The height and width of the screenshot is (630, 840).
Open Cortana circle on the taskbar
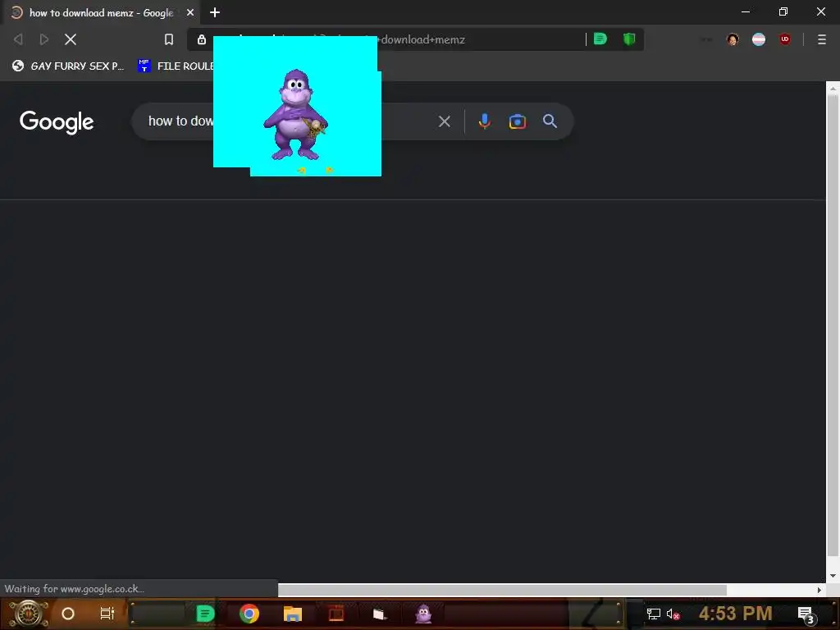coord(68,614)
